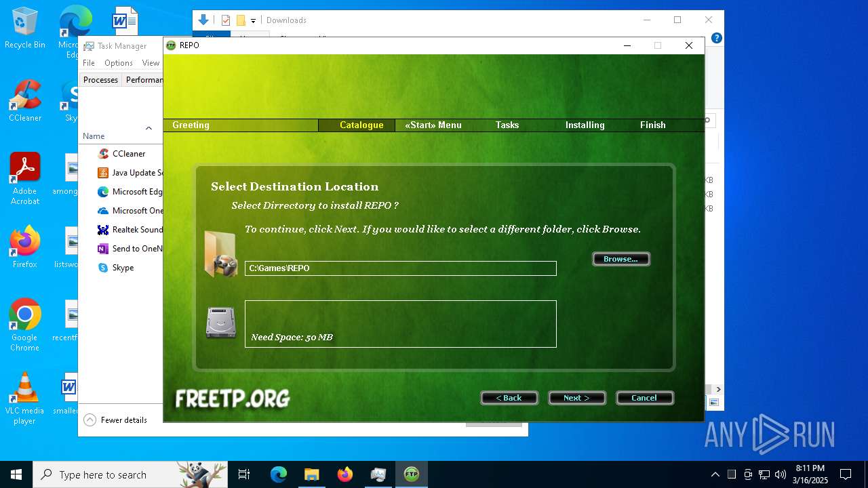Expand Customize Quick Access Toolbar dropdown
This screenshot has width=868, height=488.
pos(253,21)
